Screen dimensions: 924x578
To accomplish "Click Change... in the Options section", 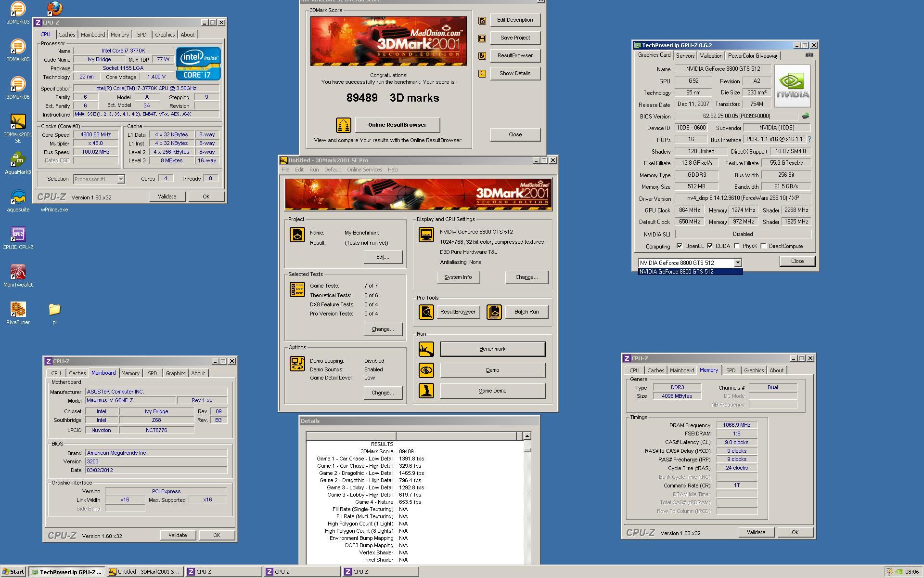I will point(383,393).
